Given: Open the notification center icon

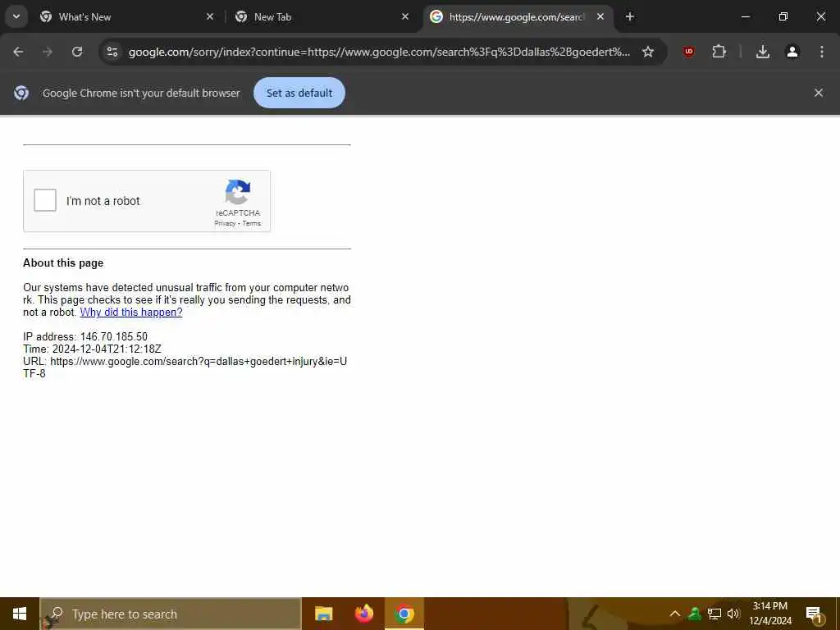Looking at the screenshot, I should (x=814, y=614).
